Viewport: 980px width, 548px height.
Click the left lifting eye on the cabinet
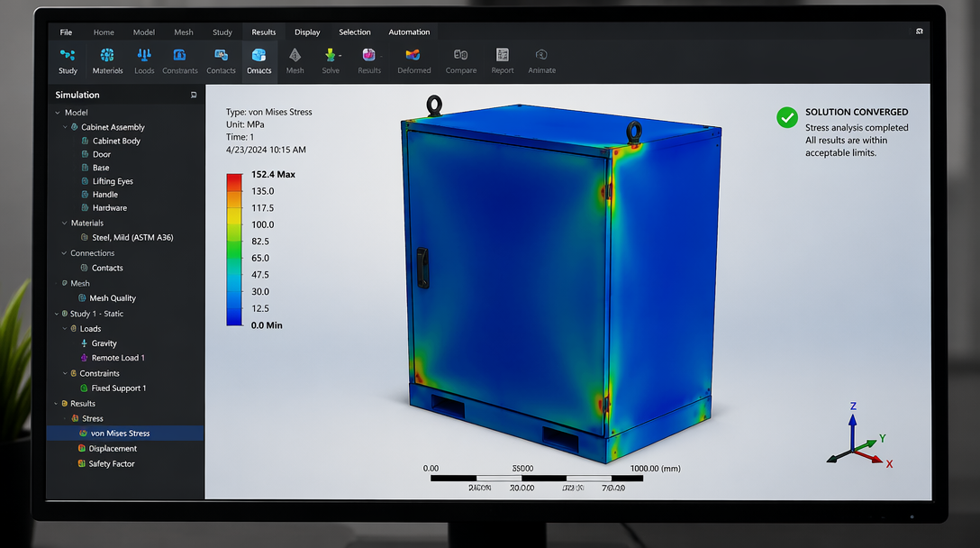[434, 105]
